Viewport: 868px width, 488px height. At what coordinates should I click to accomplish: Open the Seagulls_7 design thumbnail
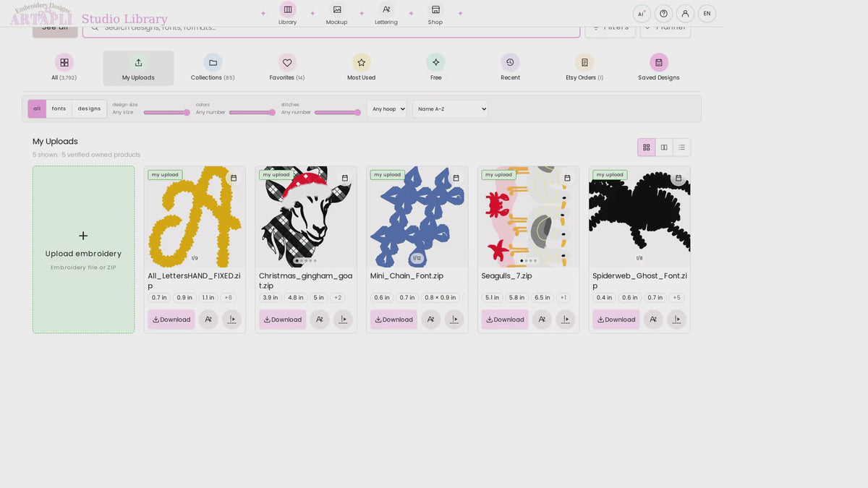528,217
